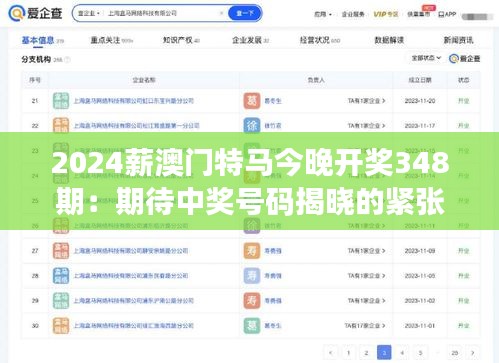Click the orange 寿 avatar in row 27

pos(252,251)
